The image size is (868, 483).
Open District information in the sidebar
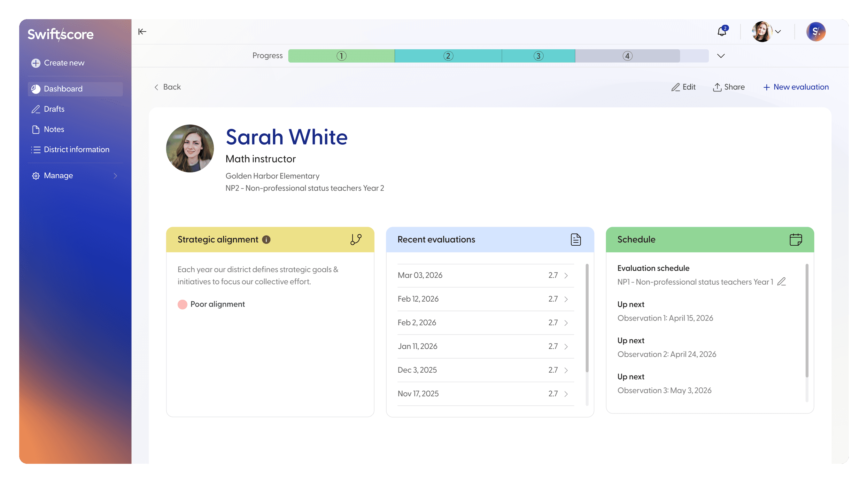point(76,149)
